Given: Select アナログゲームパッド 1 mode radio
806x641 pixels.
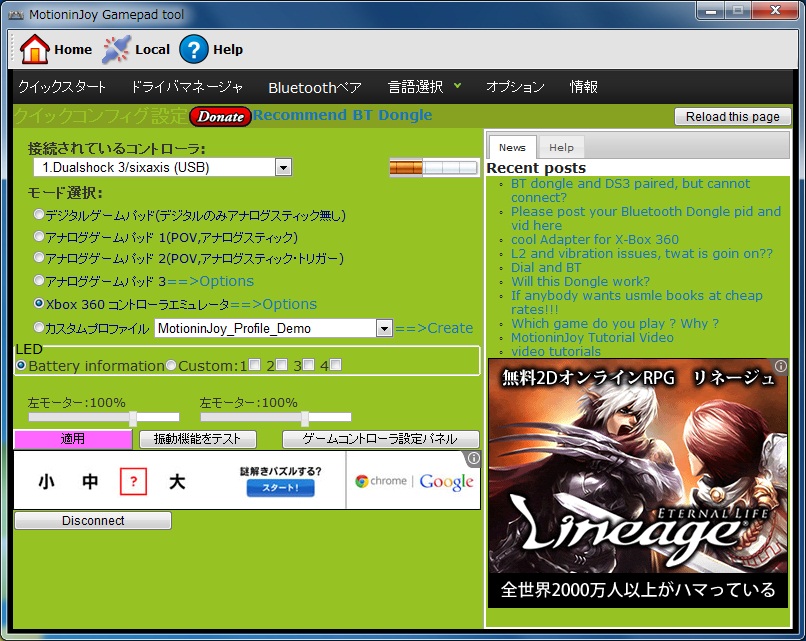Looking at the screenshot, I should click(39, 236).
